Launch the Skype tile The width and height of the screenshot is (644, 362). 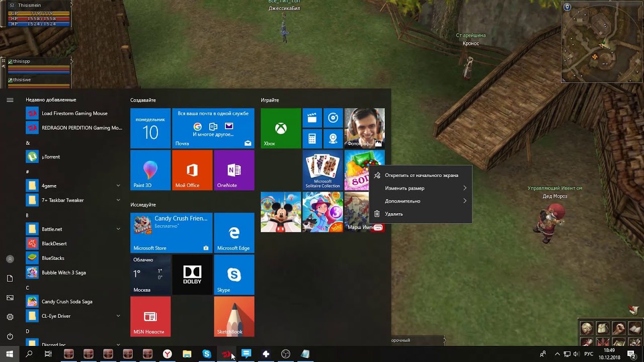(x=234, y=275)
